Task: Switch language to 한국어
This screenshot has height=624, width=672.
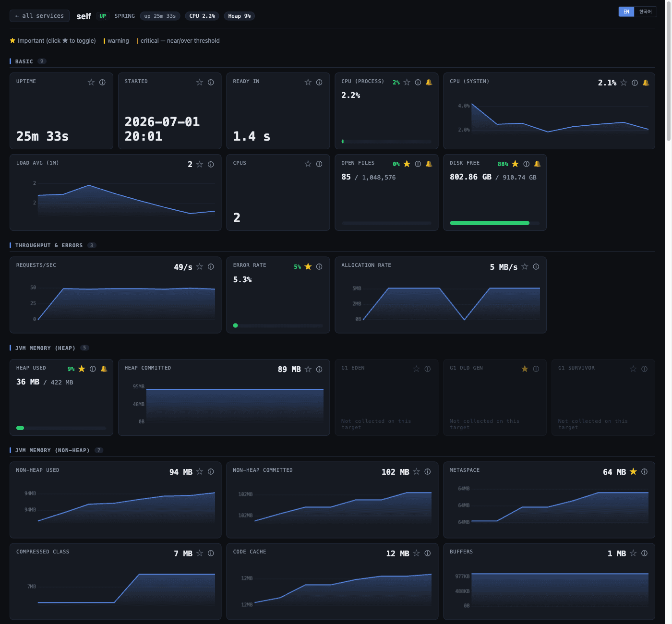Action: coord(646,12)
